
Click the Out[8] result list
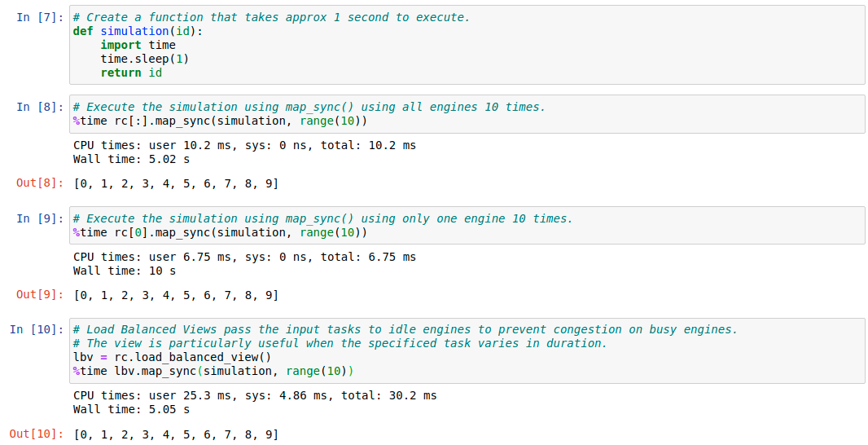pos(176,183)
